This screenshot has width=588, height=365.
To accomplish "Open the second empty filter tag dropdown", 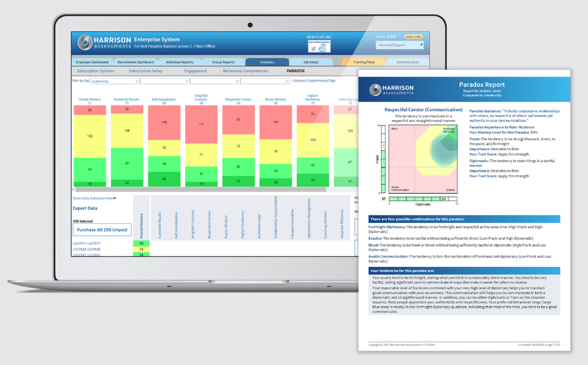I will (164, 82).
